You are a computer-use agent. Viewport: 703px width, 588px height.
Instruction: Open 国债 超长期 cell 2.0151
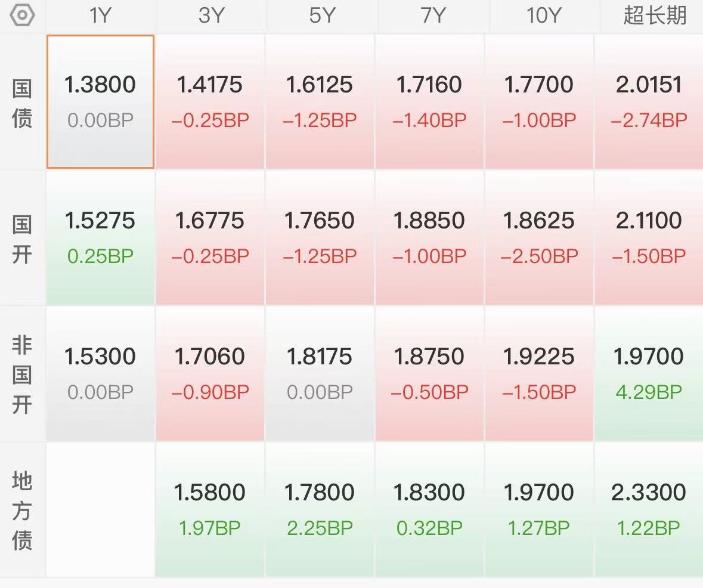click(649, 102)
